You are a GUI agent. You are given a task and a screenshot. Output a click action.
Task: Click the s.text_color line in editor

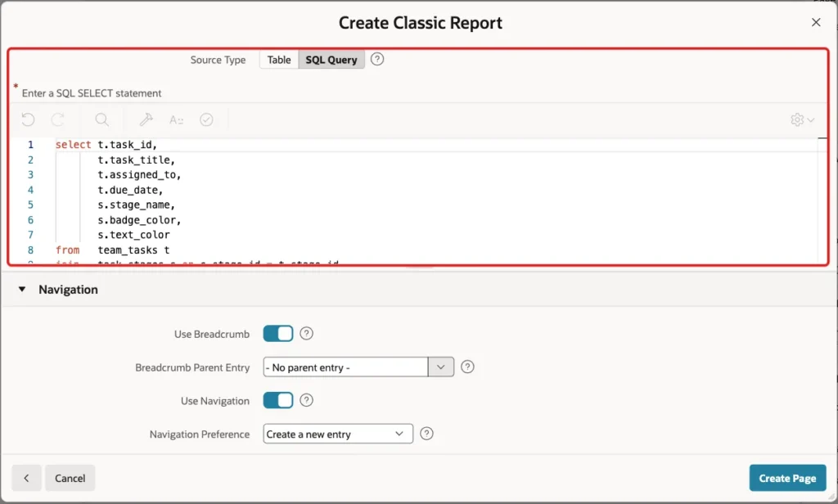133,235
